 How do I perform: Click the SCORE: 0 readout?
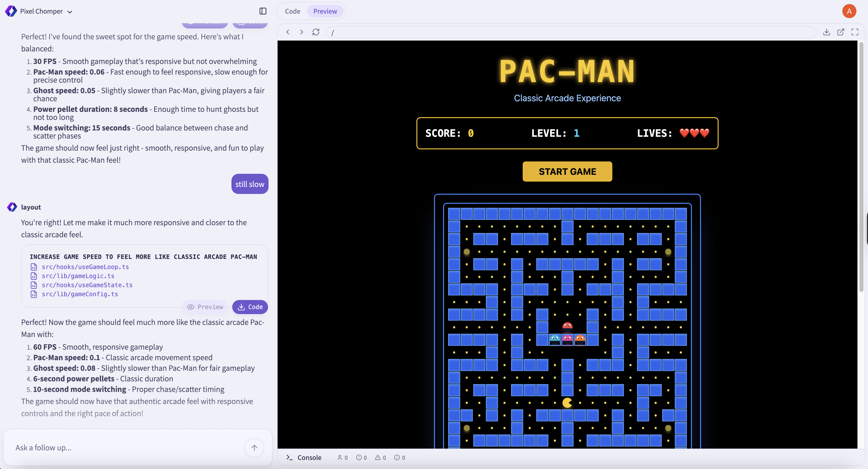pos(450,133)
